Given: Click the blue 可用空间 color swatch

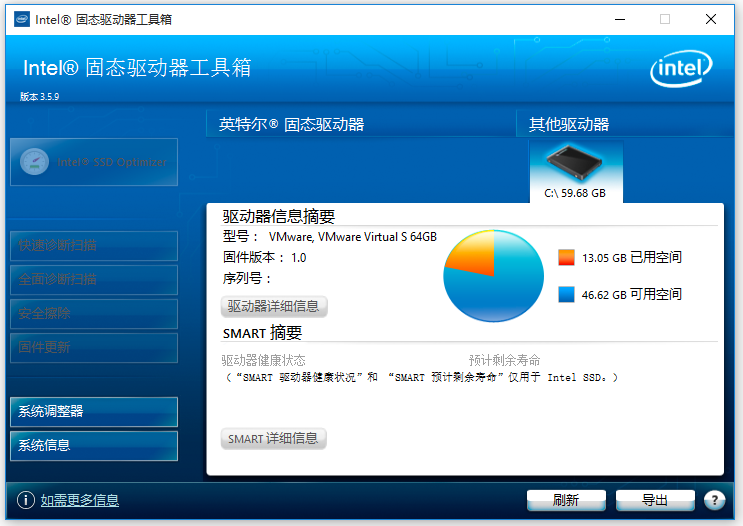Looking at the screenshot, I should point(566,294).
